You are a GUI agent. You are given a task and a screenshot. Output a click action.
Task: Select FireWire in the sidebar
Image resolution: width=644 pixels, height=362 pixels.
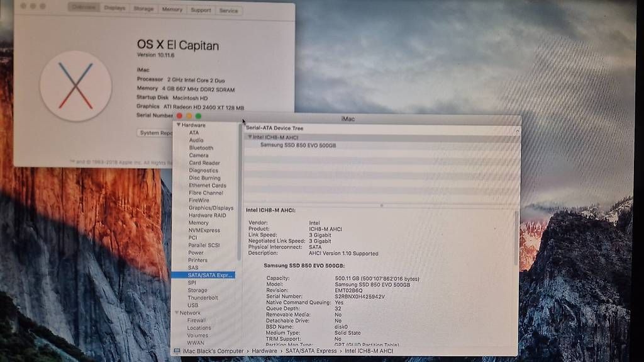[x=199, y=200]
